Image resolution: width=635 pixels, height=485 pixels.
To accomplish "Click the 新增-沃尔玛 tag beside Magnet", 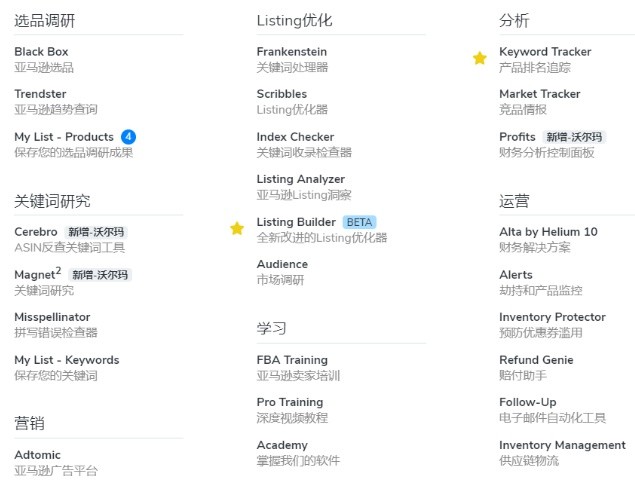I will 100,275.
